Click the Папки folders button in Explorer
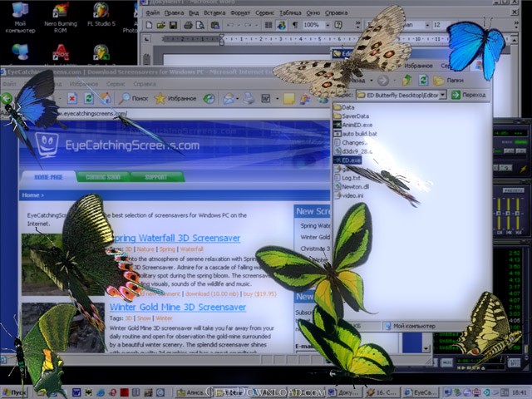532x399 pixels. point(449,81)
